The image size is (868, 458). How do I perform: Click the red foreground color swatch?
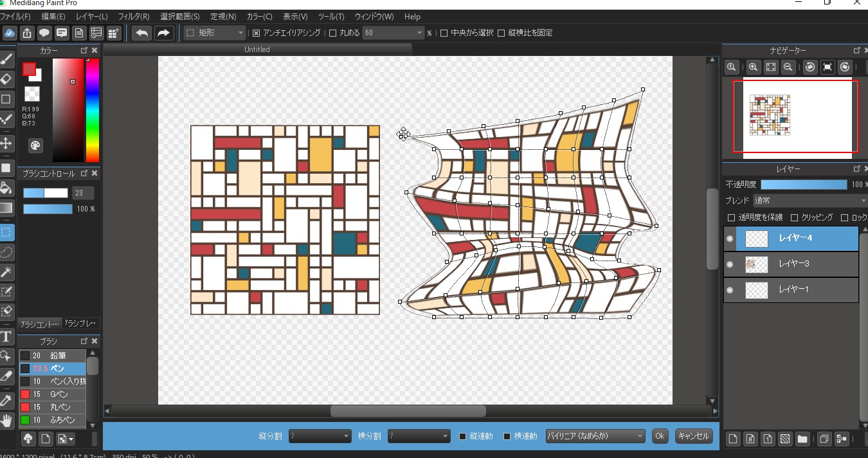(29, 69)
